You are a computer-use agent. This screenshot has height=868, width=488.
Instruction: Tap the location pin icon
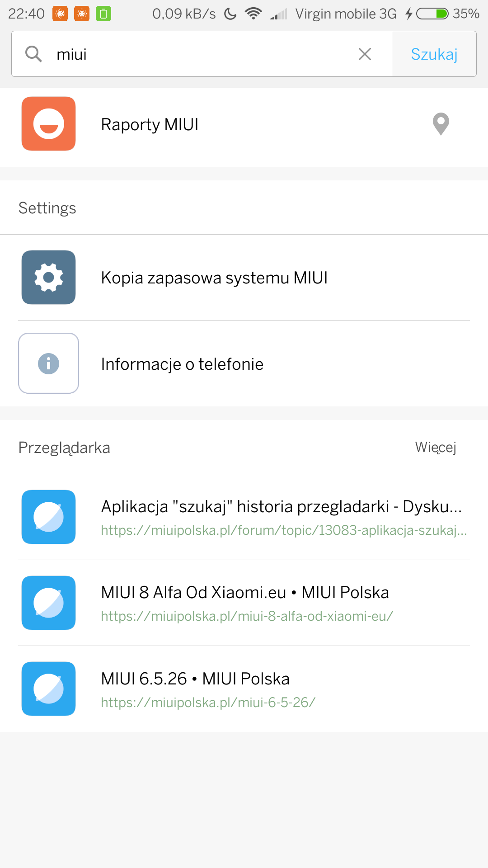coord(441,124)
